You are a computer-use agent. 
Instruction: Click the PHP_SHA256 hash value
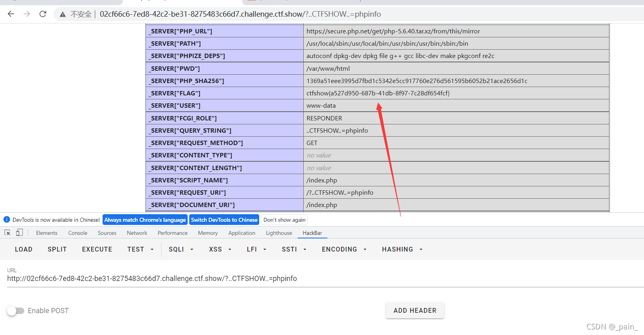coord(417,81)
